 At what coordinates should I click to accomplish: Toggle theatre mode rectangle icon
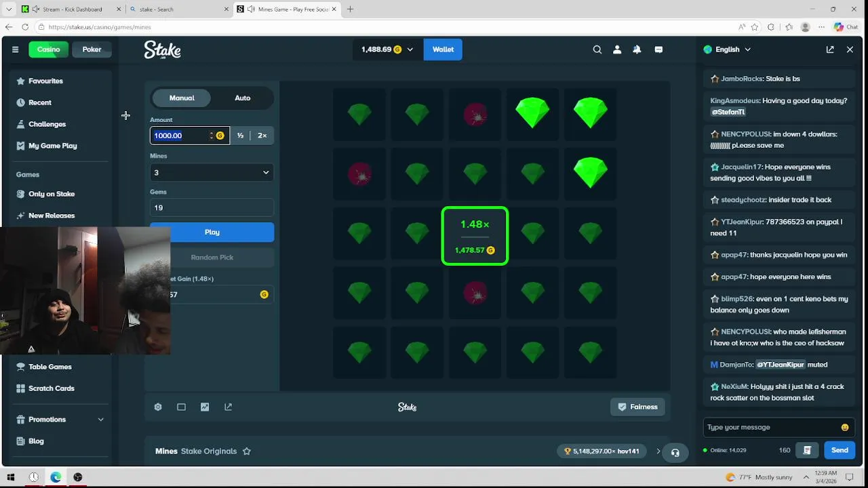click(x=181, y=407)
